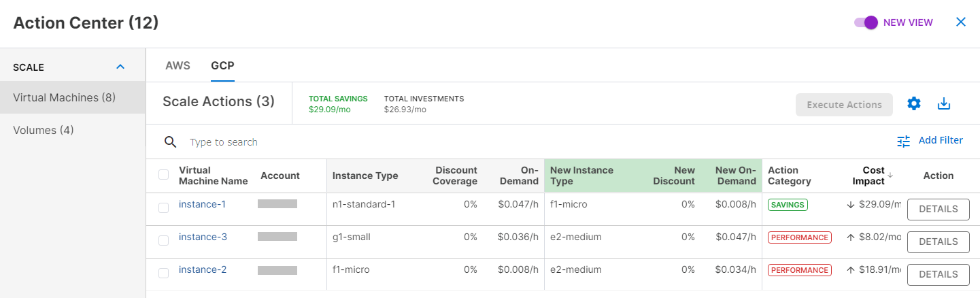Check the instance-3 row checkbox
Image resolution: width=980 pixels, height=298 pixels.
click(x=163, y=241)
